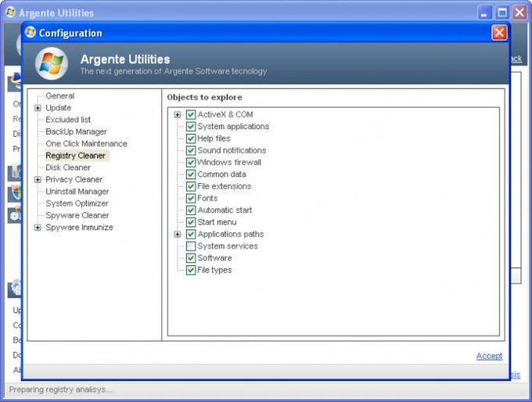Screen dimensions: 532x402
Task: Expand the Privacy Cleaner tree node
Action: (x=38, y=179)
